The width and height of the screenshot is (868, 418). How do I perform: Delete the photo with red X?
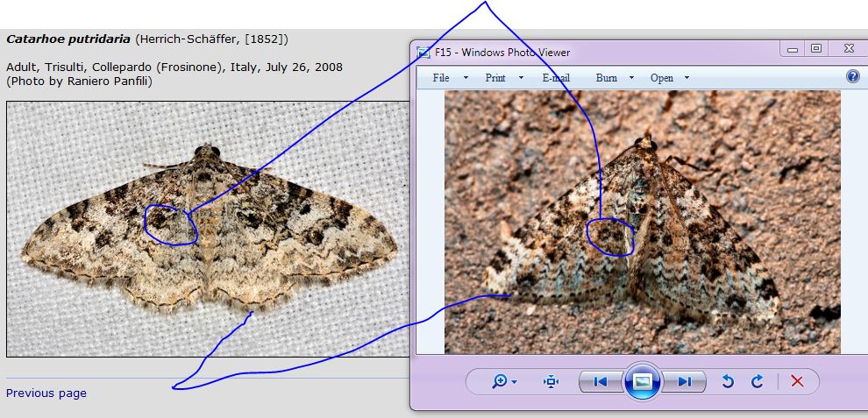tap(797, 381)
